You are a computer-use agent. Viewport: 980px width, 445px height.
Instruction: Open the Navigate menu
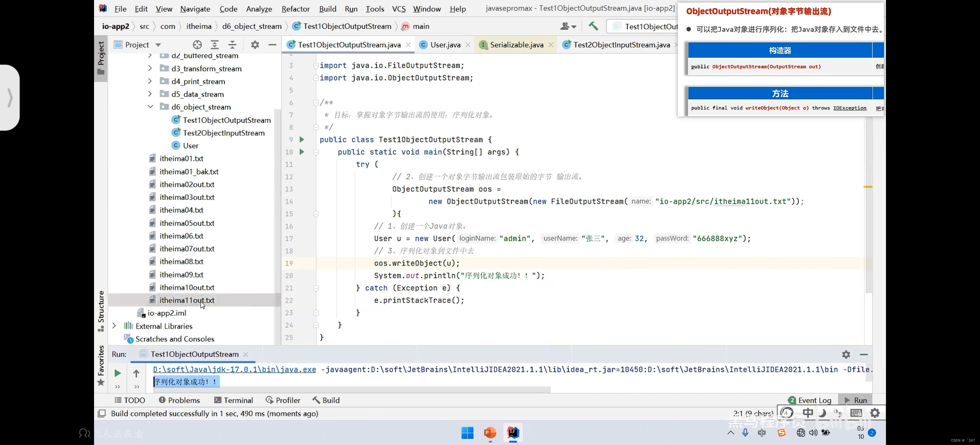(195, 9)
